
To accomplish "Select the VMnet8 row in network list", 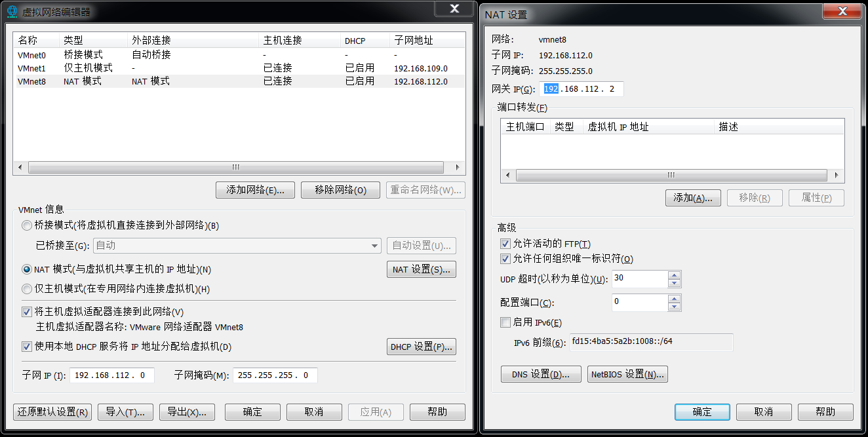I will click(239, 81).
